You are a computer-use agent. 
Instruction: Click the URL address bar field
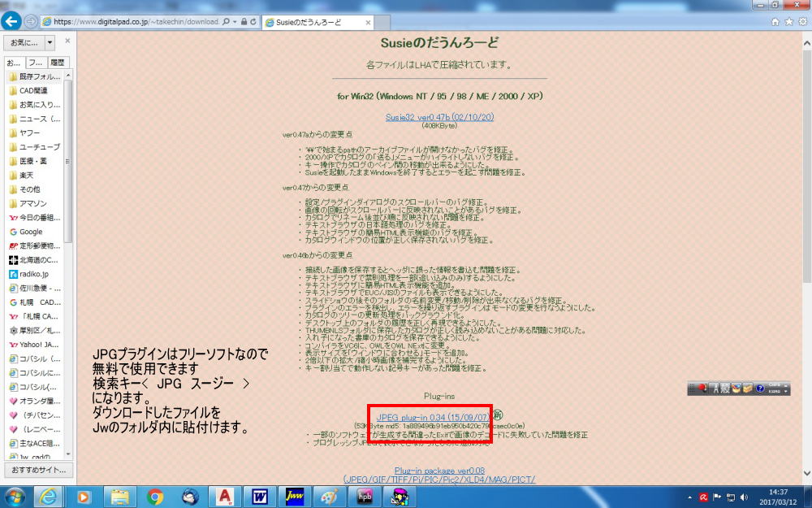(136, 22)
